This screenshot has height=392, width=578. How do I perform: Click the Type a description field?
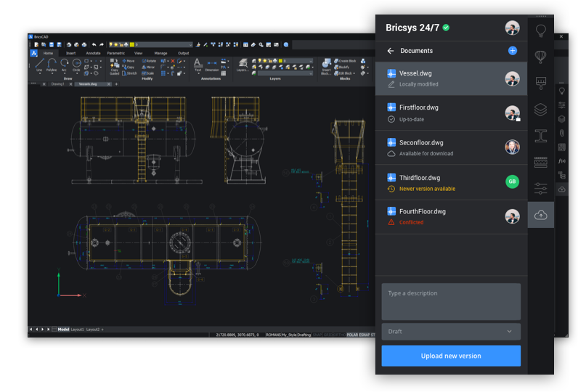coord(451,301)
